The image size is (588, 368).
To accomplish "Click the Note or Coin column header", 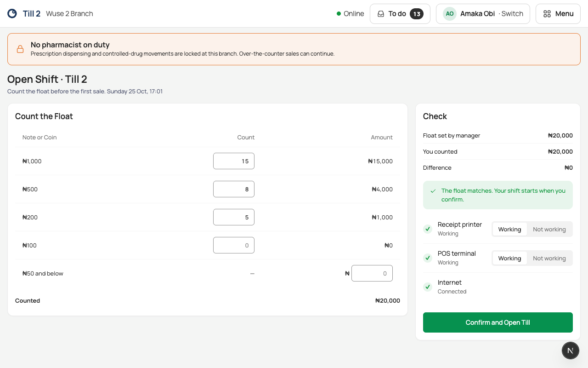I will coord(40,138).
